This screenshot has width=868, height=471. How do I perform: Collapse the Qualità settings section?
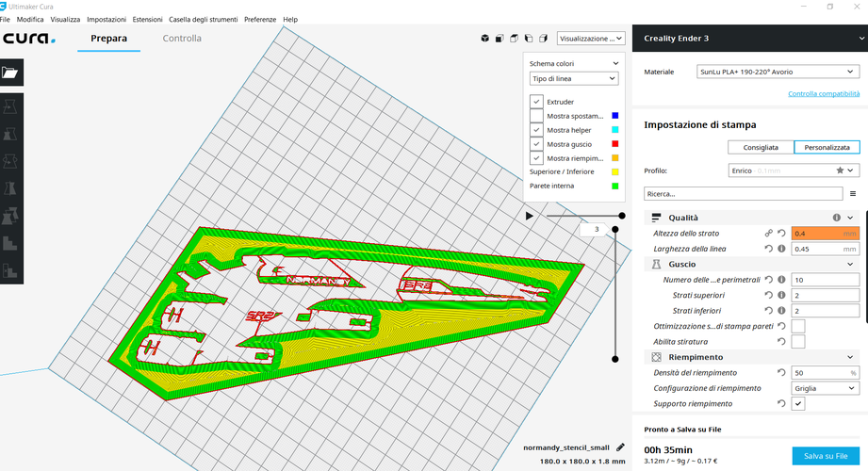[850, 218]
